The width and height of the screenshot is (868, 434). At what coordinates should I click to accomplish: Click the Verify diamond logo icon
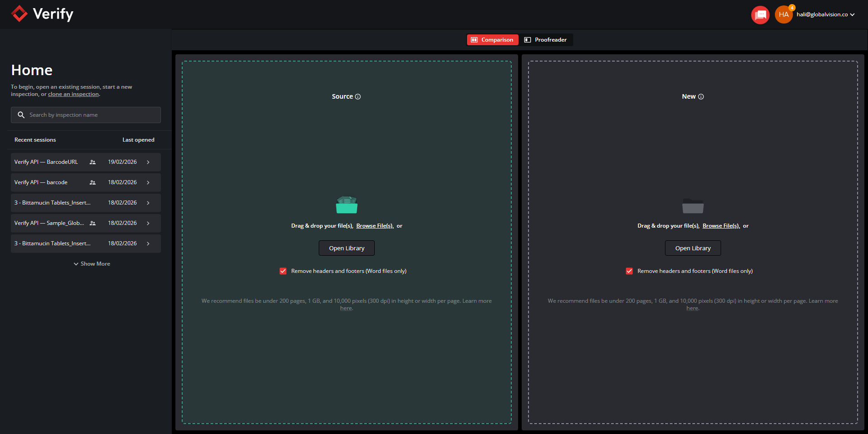(19, 14)
